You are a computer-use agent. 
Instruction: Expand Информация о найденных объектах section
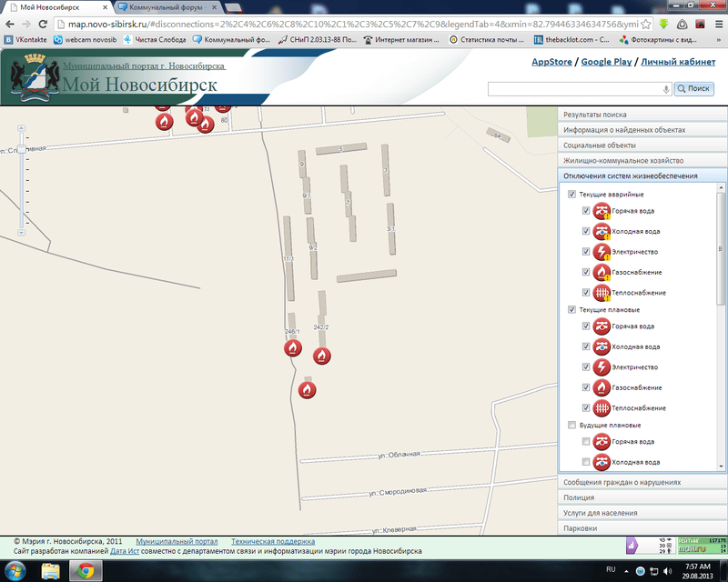pyautogui.click(x=642, y=129)
